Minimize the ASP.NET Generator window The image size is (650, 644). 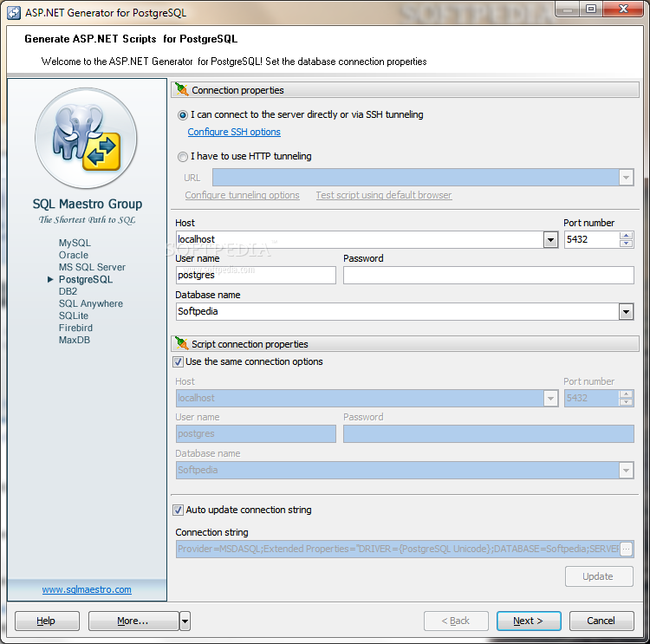pyautogui.click(x=568, y=9)
